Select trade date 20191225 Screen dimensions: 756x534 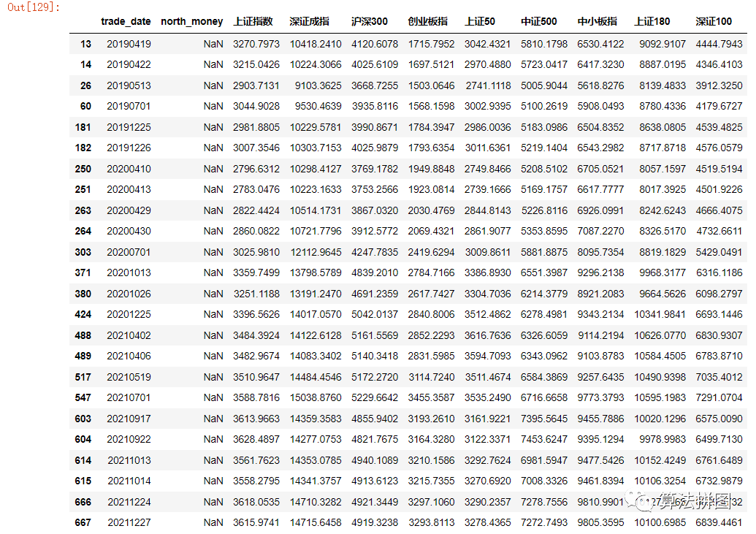[x=129, y=127]
